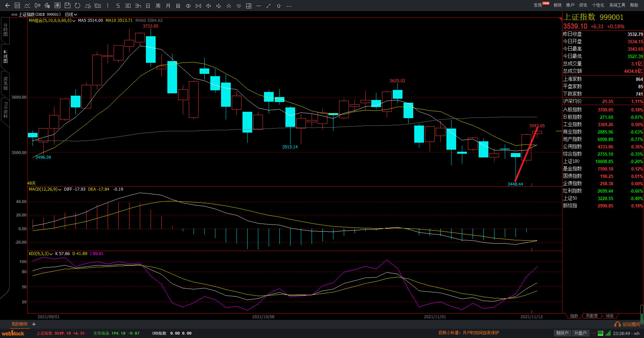Image resolution: width=644 pixels, height=338 pixels.
Task: Switch to the 贡献度 tab
Action: coord(592,316)
